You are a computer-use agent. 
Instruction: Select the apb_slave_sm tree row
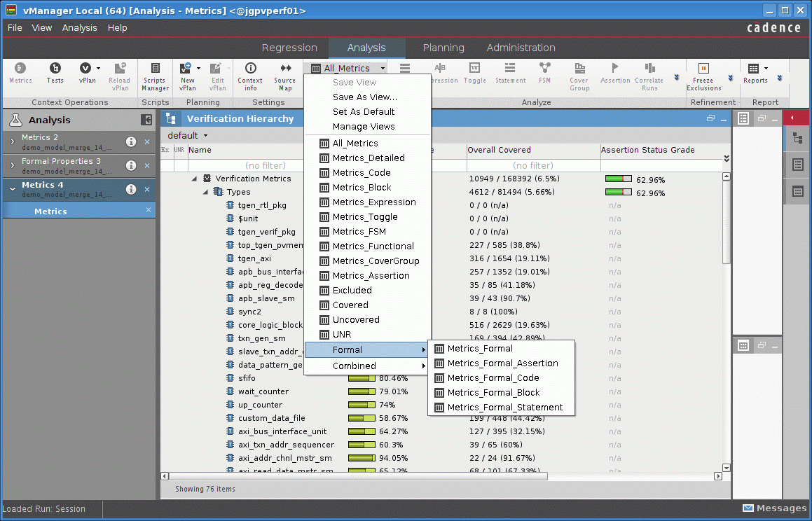266,298
